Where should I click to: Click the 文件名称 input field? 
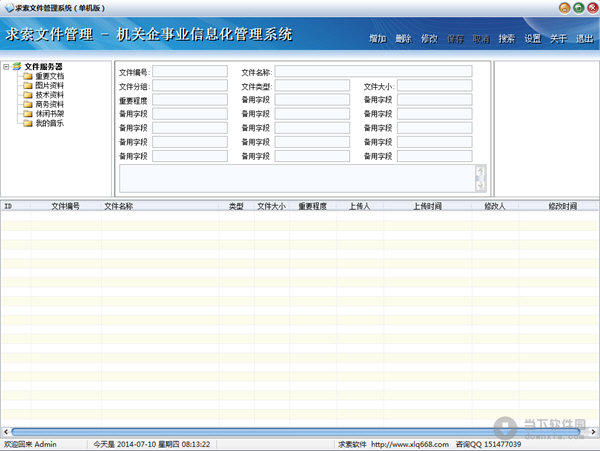click(x=373, y=72)
